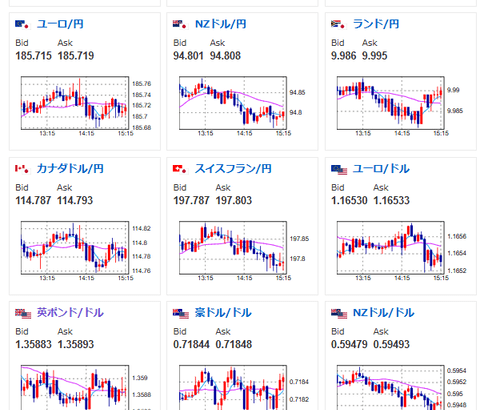Image resolution: width=480 pixels, height=410 pixels.
Task: Open the 豪ドル/ドル link
Action: pyautogui.click(x=223, y=313)
